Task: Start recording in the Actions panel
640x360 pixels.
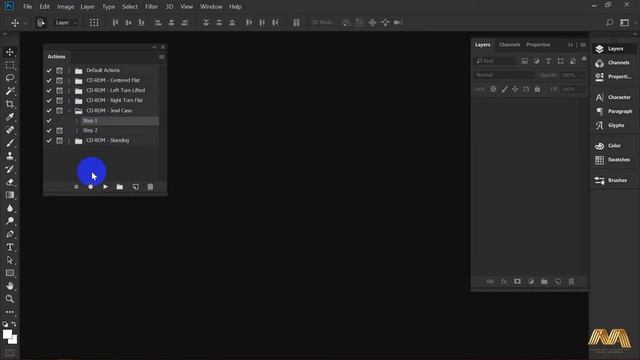Action: [91, 187]
